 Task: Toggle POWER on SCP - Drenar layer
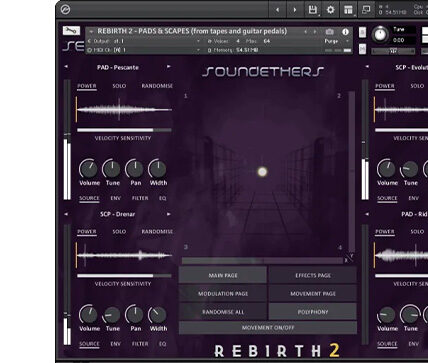[x=87, y=232]
